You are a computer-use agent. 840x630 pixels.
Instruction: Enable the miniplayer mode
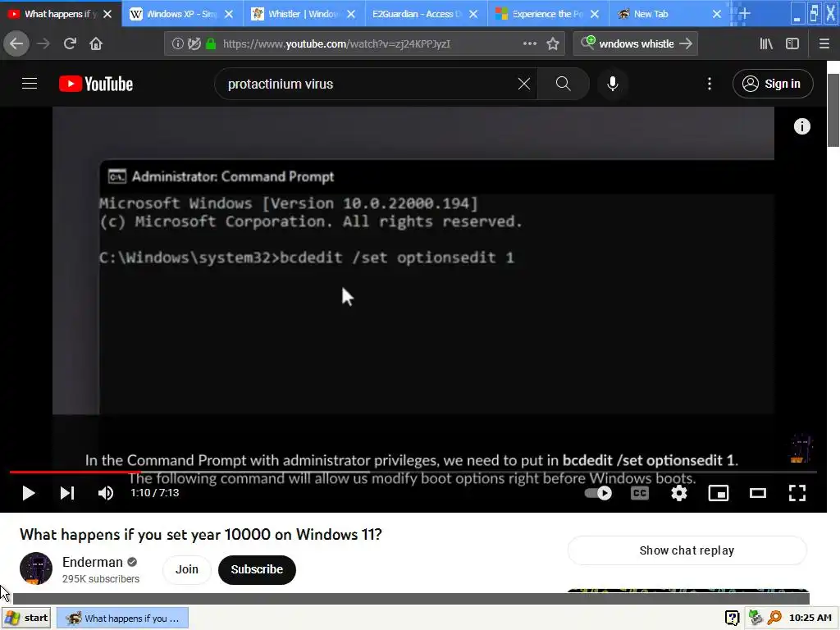click(x=719, y=493)
